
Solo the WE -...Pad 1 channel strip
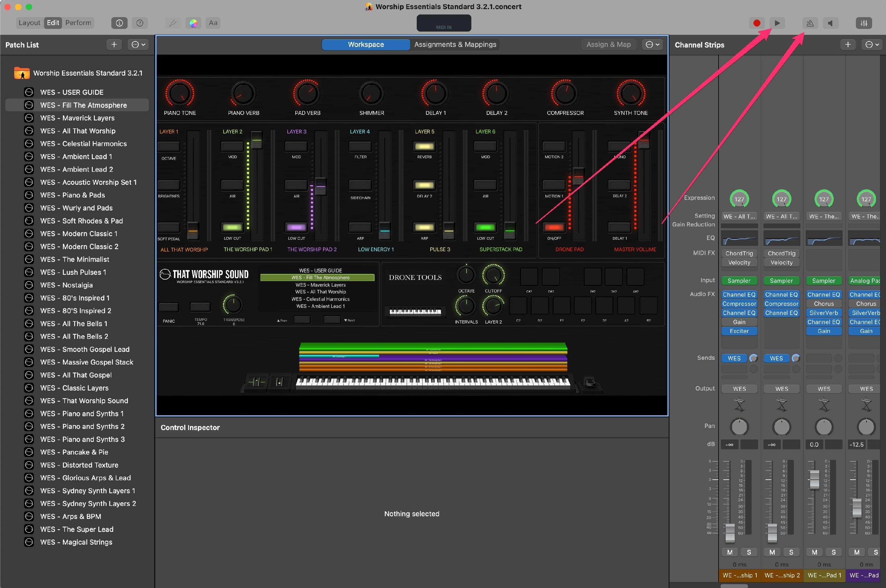click(833, 552)
